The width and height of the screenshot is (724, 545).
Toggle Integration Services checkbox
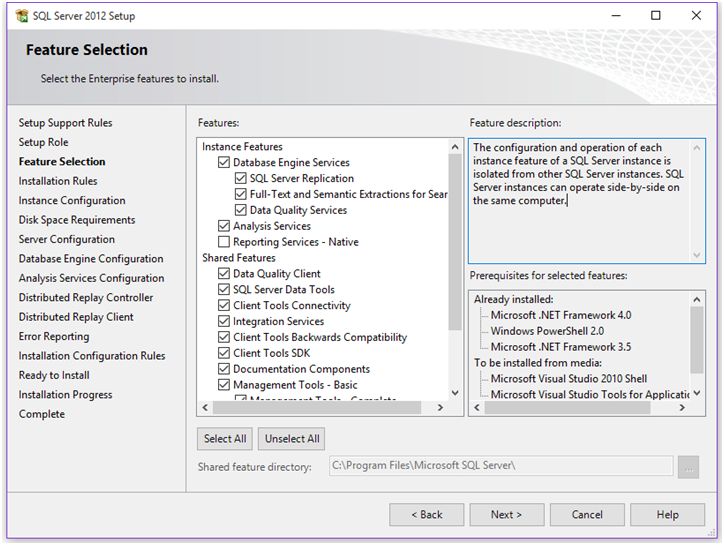click(224, 321)
